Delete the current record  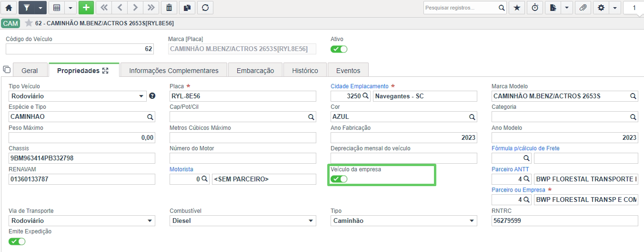pyautogui.click(x=169, y=8)
